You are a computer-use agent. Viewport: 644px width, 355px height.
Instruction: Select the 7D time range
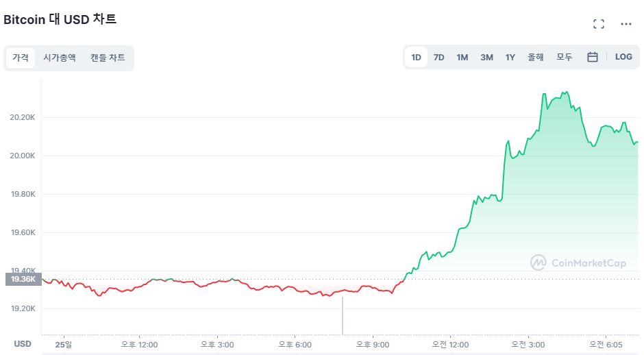pos(438,58)
